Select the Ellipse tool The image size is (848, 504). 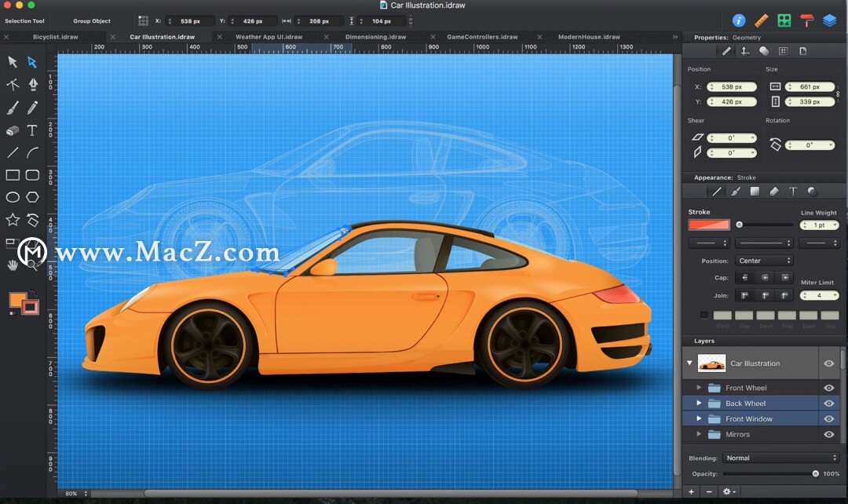pyautogui.click(x=13, y=197)
